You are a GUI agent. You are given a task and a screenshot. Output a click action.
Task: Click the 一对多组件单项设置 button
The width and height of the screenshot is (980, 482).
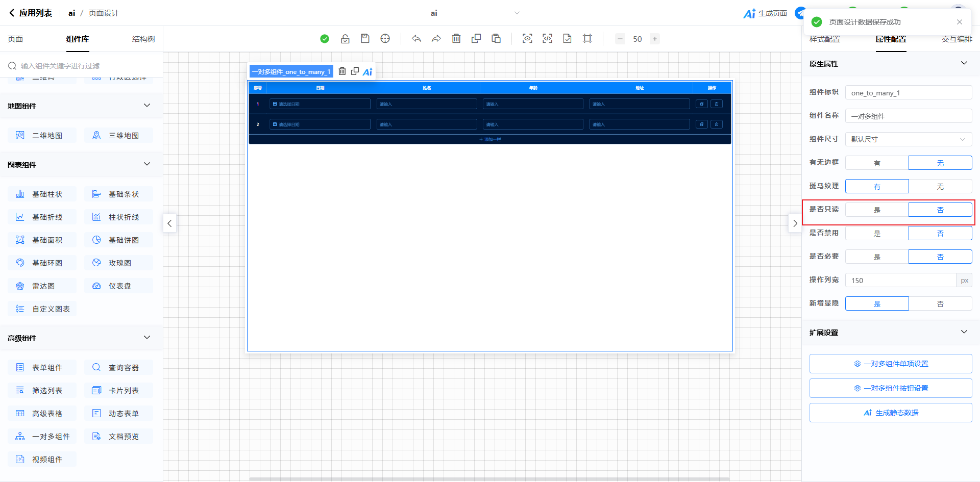[891, 364]
